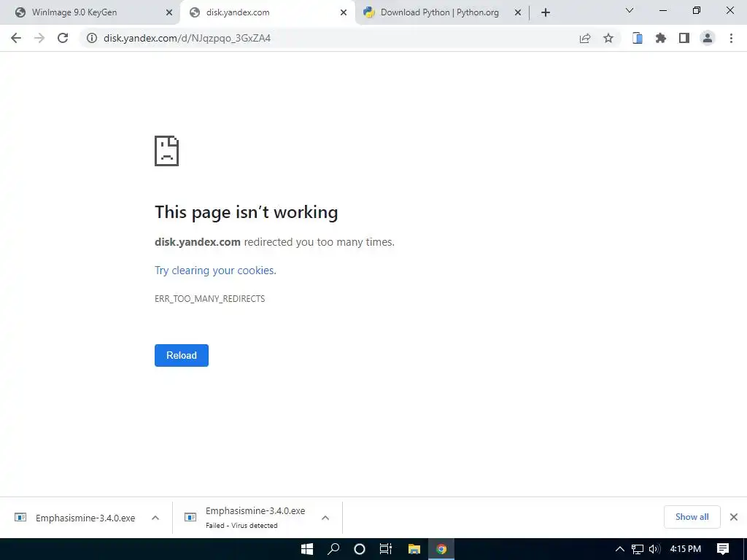The image size is (747, 560).
Task: Toggle the browser side panel
Action: click(x=684, y=38)
